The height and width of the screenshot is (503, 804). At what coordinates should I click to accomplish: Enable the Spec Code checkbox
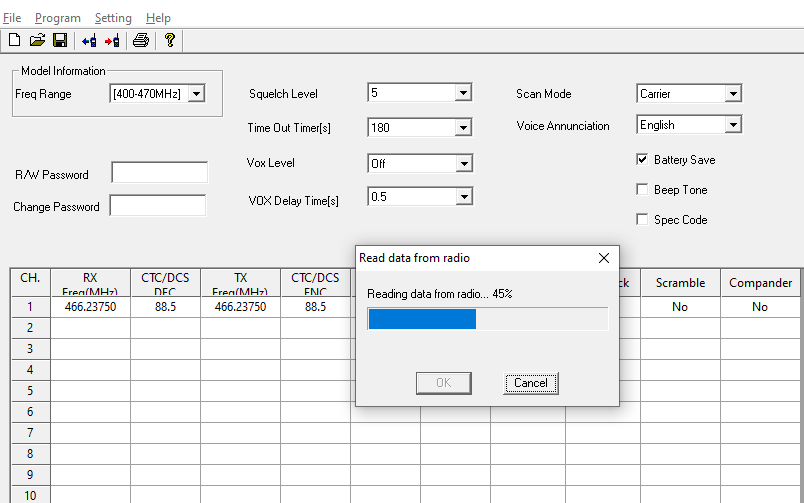[642, 219]
